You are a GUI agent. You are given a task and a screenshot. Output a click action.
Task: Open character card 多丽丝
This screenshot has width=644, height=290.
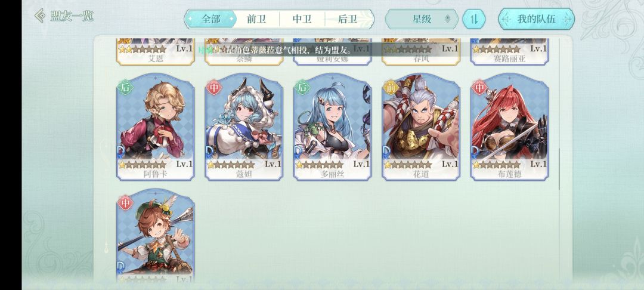click(332, 127)
